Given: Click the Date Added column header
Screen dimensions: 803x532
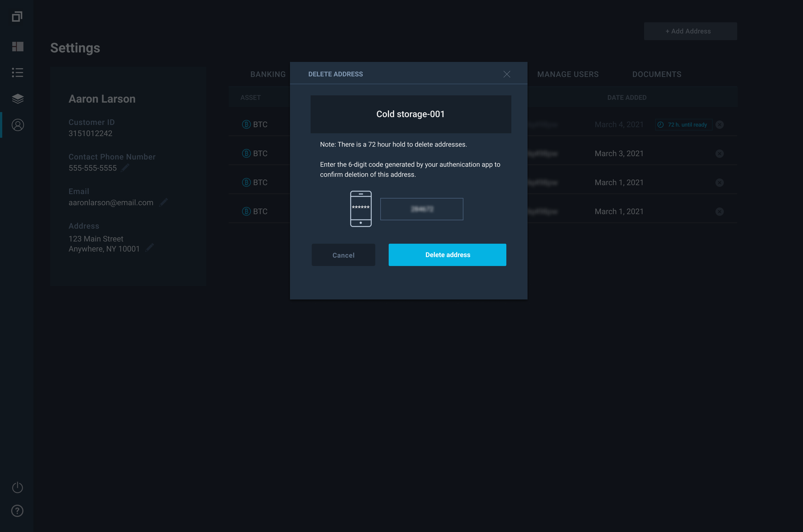Looking at the screenshot, I should click(627, 98).
